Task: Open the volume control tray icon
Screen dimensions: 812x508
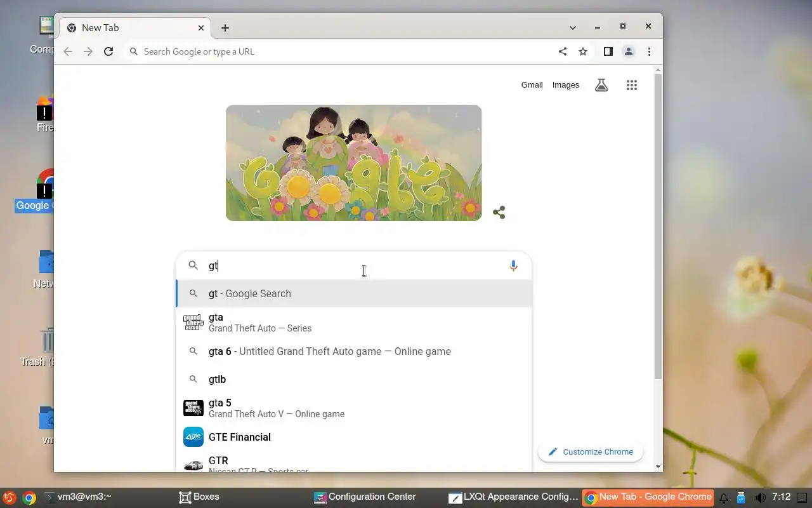Action: (760, 497)
